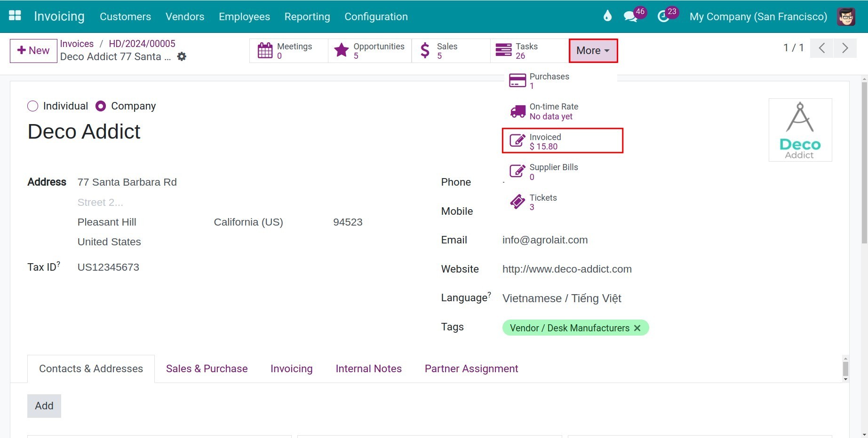The height and width of the screenshot is (438, 868).
Task: Open On-time Rate truck entry
Action: 560,111
